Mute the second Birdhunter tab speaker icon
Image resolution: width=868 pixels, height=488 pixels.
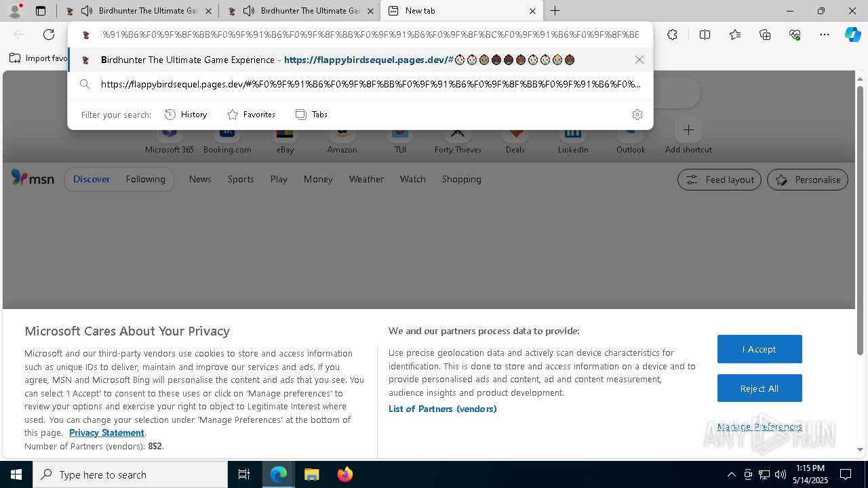pos(249,11)
